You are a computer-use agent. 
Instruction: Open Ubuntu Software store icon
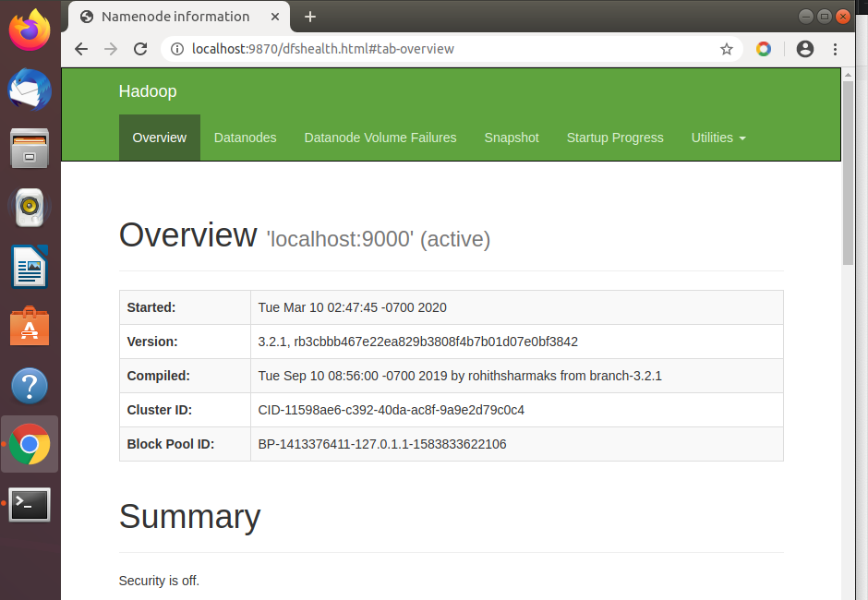30,327
